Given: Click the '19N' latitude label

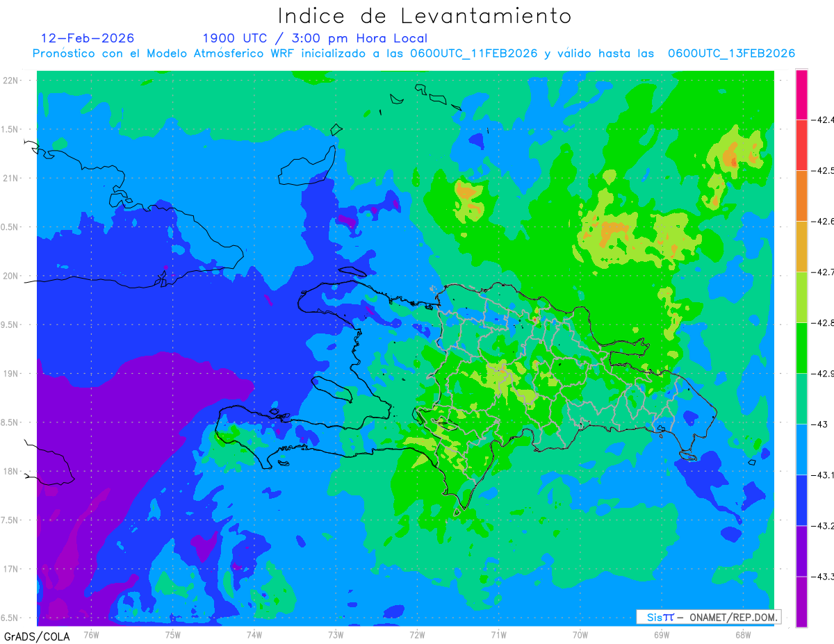Looking at the screenshot, I should pos(11,374).
